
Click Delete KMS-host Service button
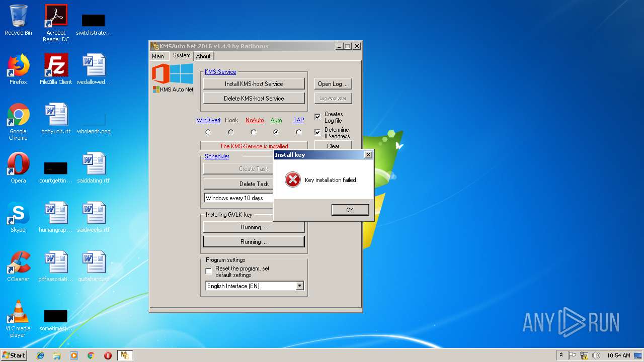(254, 99)
